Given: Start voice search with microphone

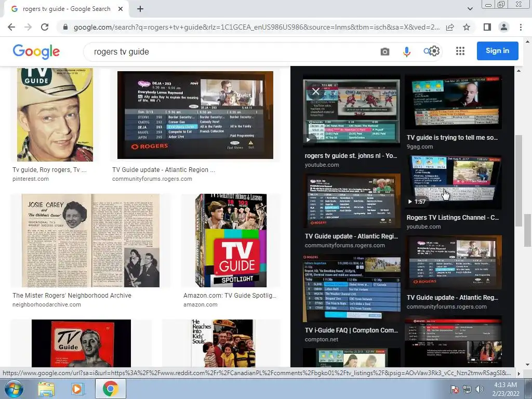Looking at the screenshot, I should click(x=406, y=51).
